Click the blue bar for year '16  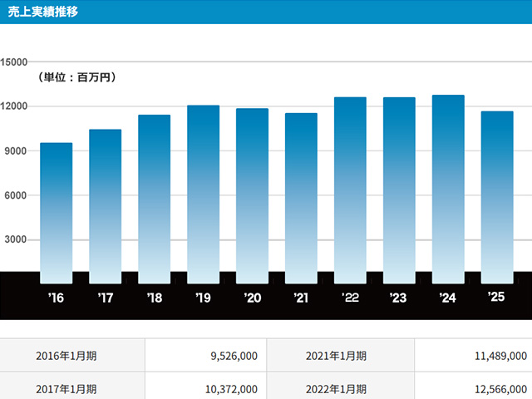point(57,212)
